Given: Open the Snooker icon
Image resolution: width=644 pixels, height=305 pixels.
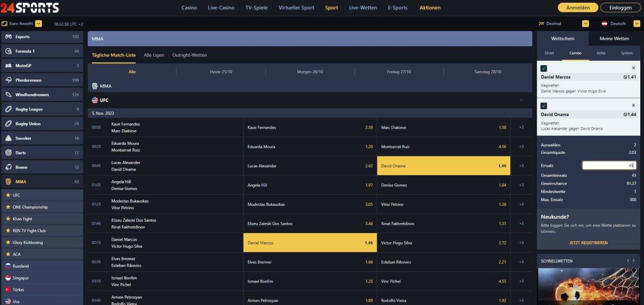Looking at the screenshot, I should point(8,138).
